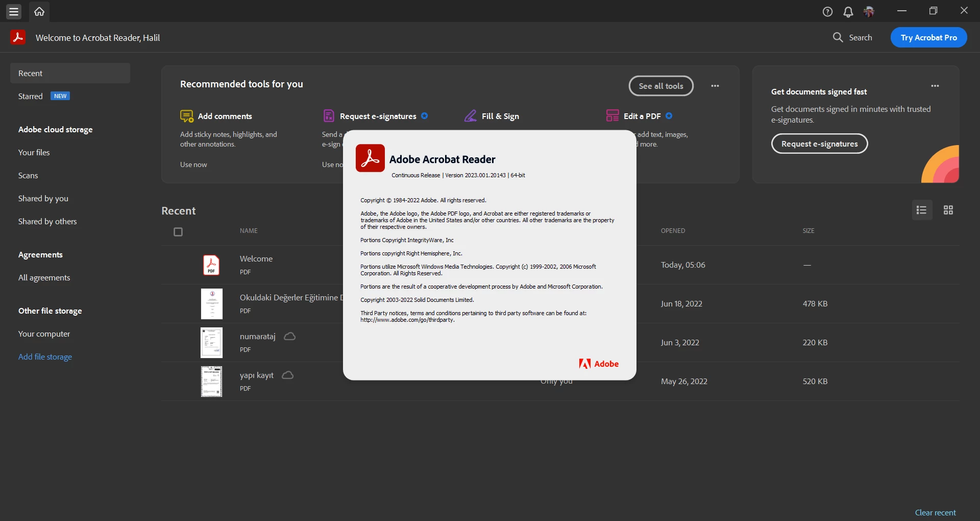The image size is (980, 521).
Task: Go to Home via the house icon
Action: 39,11
